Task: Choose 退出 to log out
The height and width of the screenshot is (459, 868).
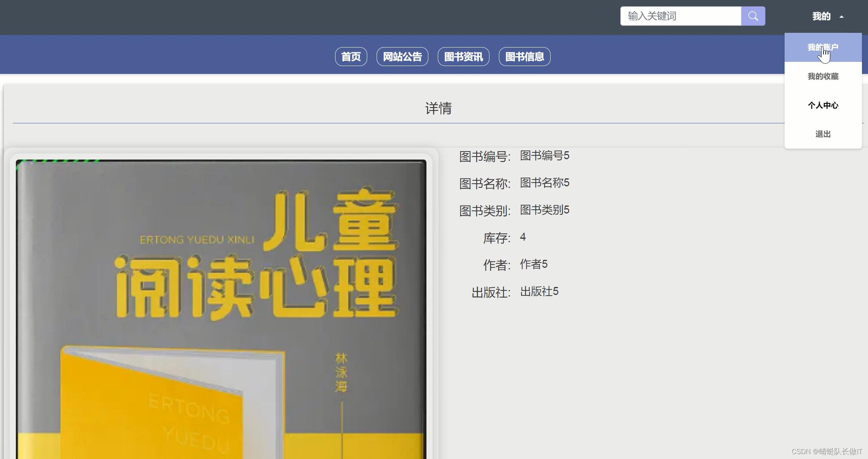Action: click(x=823, y=134)
